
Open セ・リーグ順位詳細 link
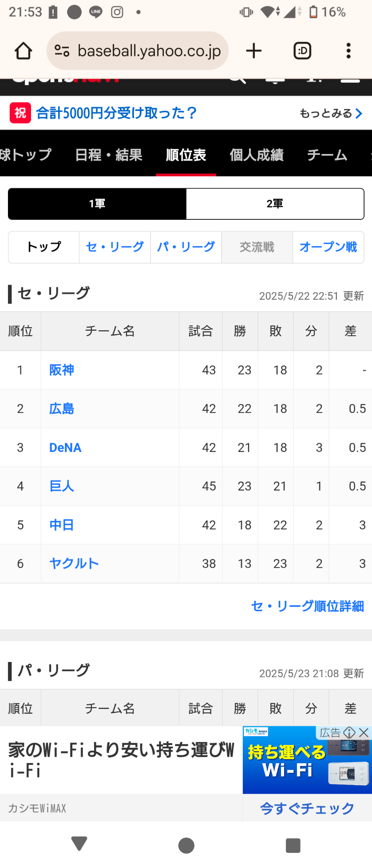tap(307, 606)
